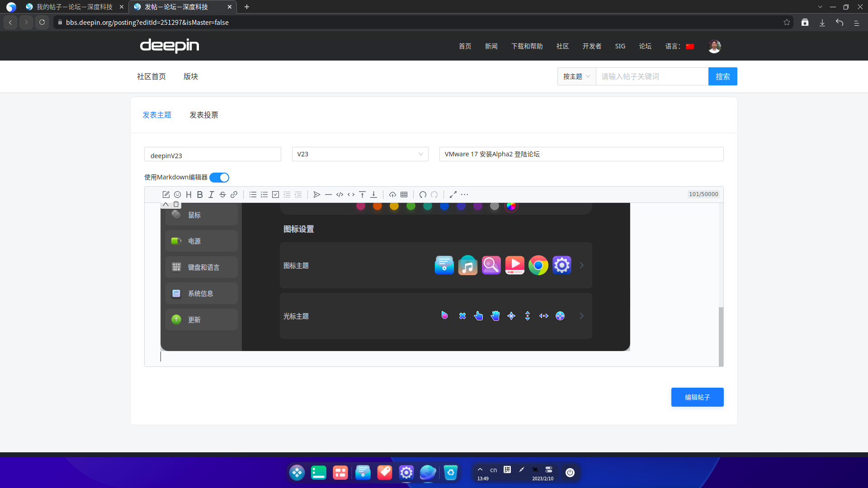Enter fullscreen editor mode
This screenshot has width=868, height=488.
[453, 195]
